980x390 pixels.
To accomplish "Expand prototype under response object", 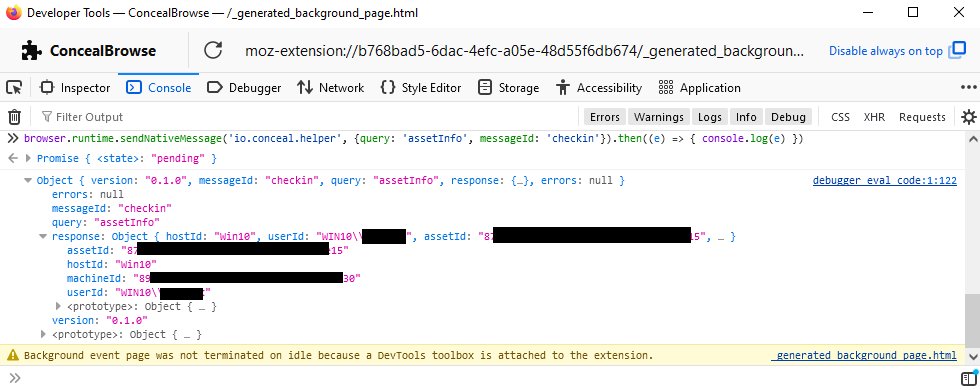I will 59,307.
